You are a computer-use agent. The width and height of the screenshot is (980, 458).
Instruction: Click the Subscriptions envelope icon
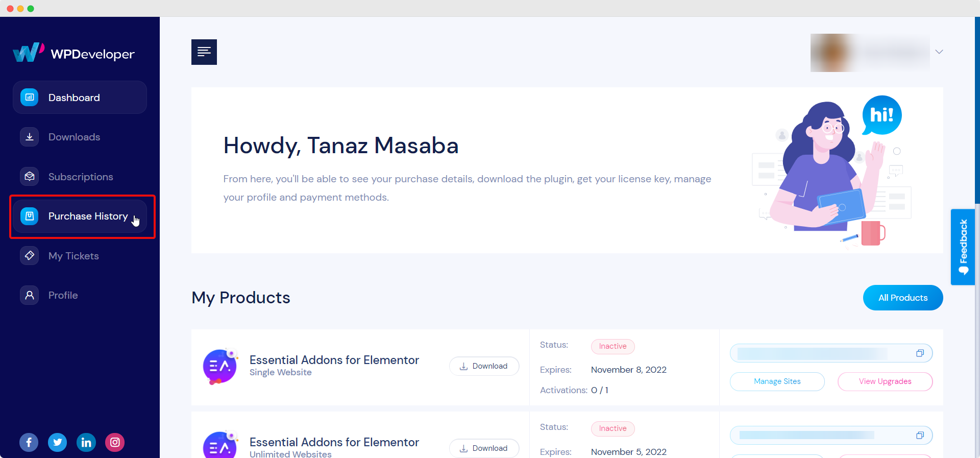pyautogui.click(x=30, y=177)
